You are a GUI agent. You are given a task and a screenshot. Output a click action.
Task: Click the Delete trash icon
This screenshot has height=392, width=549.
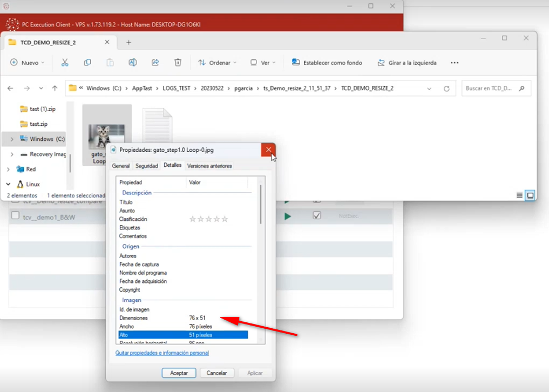(x=178, y=63)
